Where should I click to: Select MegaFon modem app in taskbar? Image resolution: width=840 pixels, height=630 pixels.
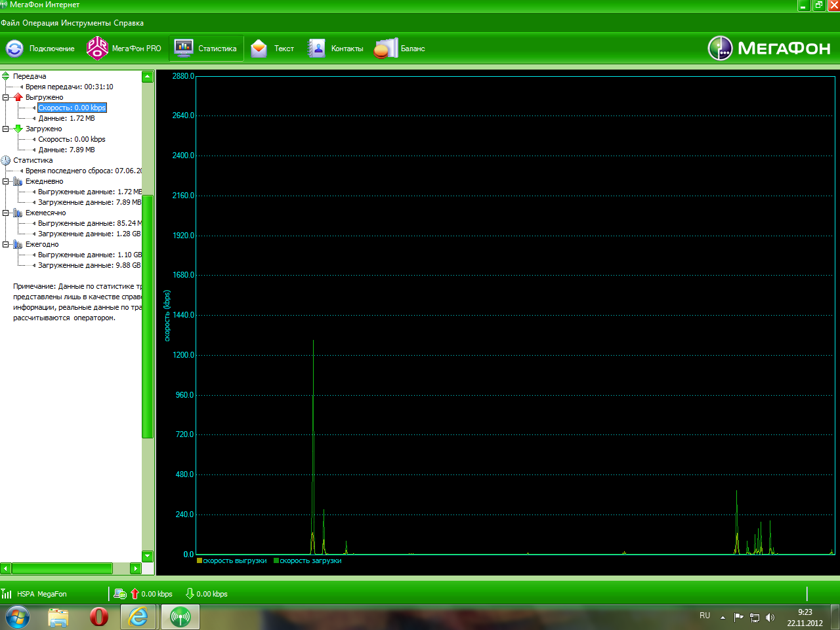coord(180,618)
